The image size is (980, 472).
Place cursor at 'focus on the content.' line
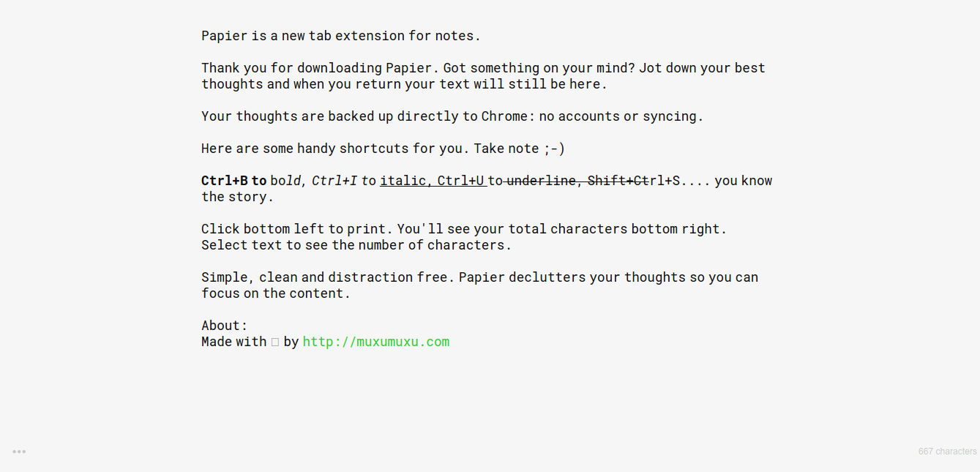coord(276,293)
